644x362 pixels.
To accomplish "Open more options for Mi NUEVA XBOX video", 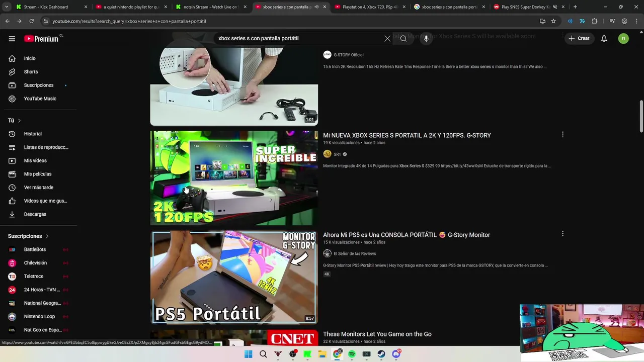I will coord(562,134).
